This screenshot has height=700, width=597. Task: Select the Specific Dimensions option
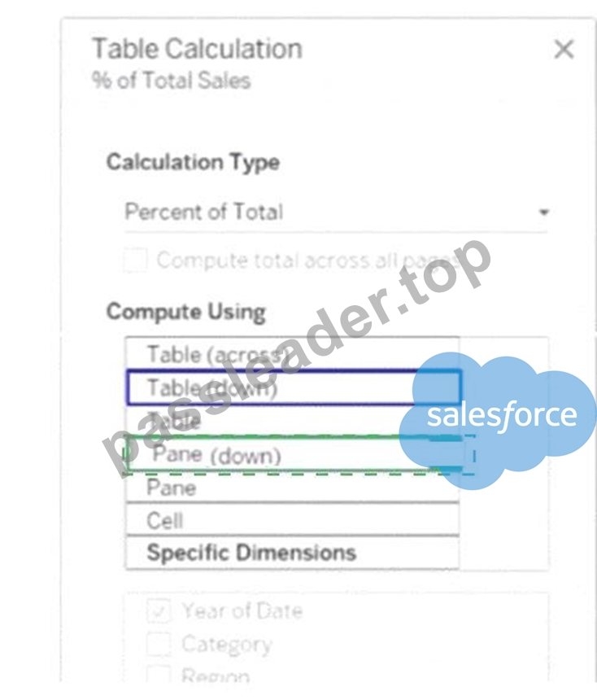(293, 553)
